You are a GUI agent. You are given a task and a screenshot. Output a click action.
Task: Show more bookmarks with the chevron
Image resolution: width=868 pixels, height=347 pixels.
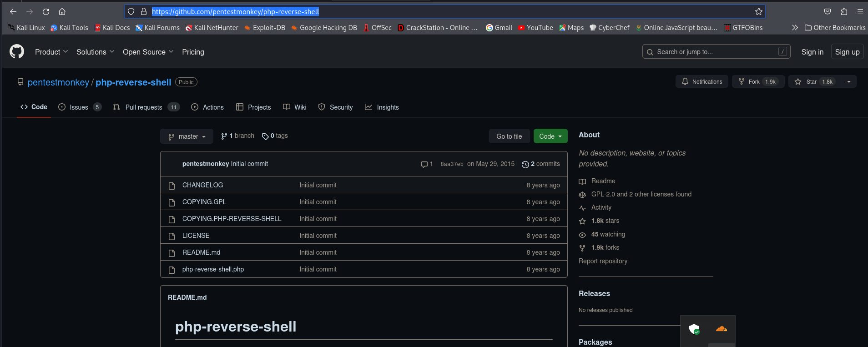click(x=795, y=28)
